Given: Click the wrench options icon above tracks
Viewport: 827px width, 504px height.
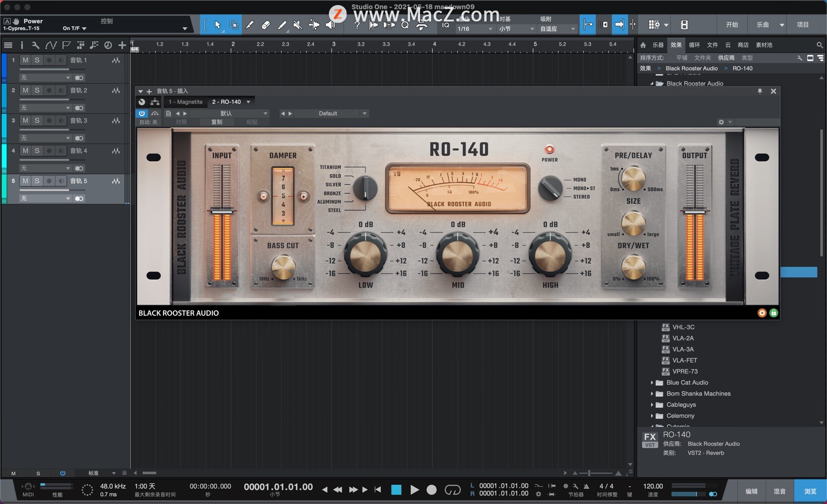Looking at the screenshot, I should click(35, 45).
